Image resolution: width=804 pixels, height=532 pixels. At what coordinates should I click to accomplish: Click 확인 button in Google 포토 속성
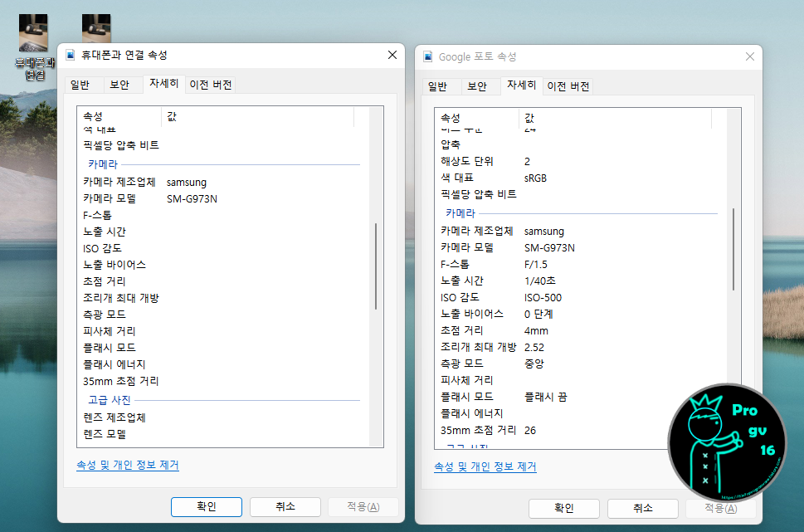click(x=564, y=509)
